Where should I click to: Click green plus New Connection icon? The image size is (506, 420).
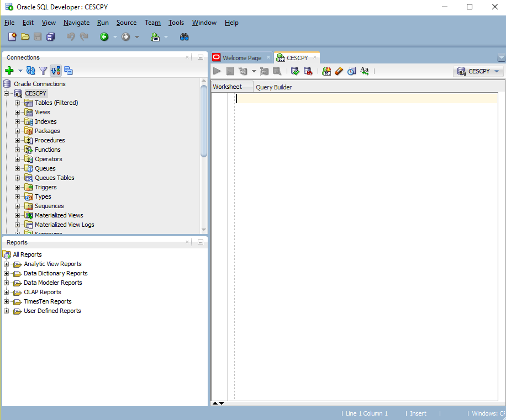pyautogui.click(x=9, y=70)
